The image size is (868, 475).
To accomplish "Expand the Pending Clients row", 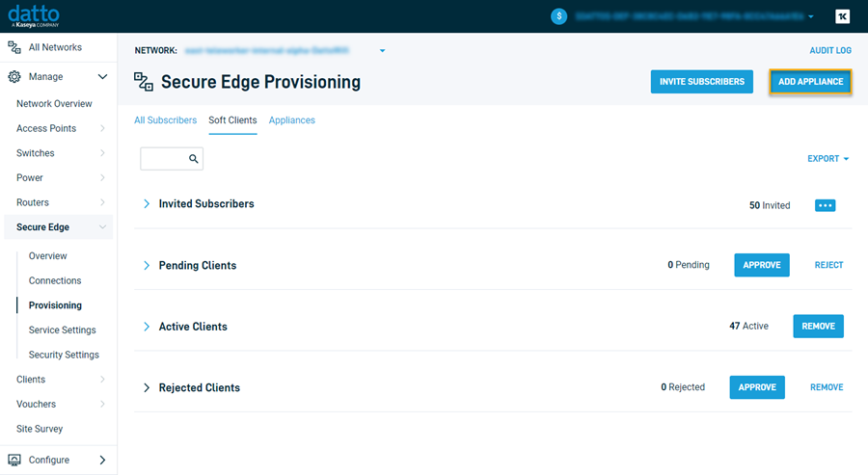I will tap(147, 265).
